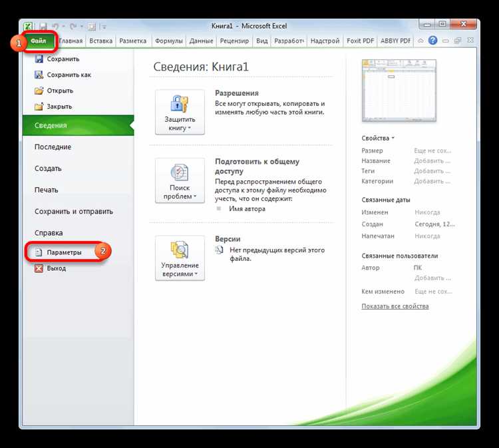Image resolution: width=499 pixels, height=448 pixels.
Task: Select Создать in the backstage menu
Action: tap(48, 168)
